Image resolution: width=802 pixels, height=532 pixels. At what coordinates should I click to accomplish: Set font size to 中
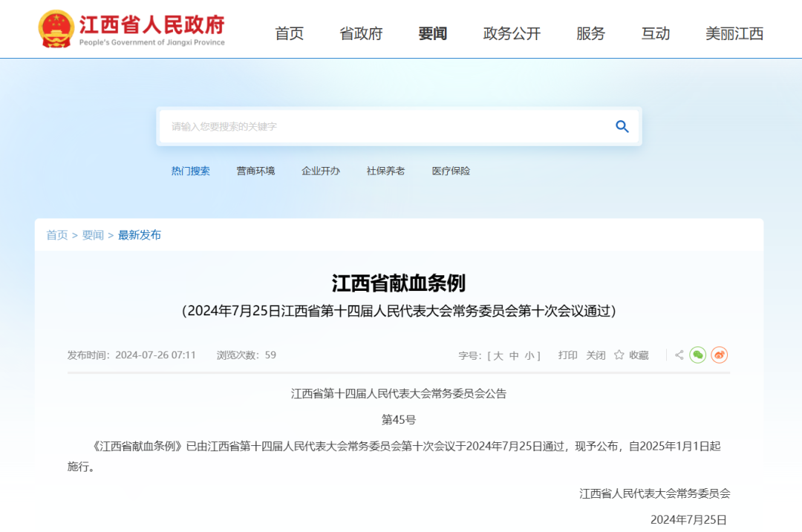pyautogui.click(x=514, y=355)
